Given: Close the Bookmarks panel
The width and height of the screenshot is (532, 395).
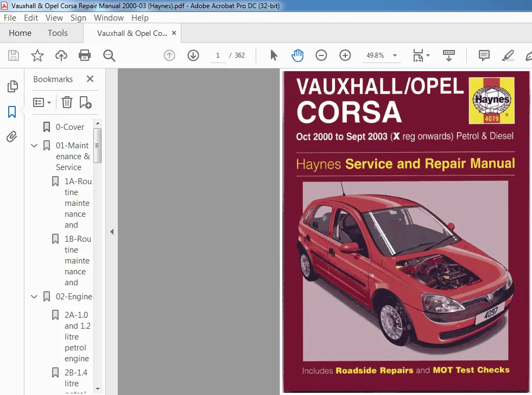Looking at the screenshot, I should [x=90, y=79].
